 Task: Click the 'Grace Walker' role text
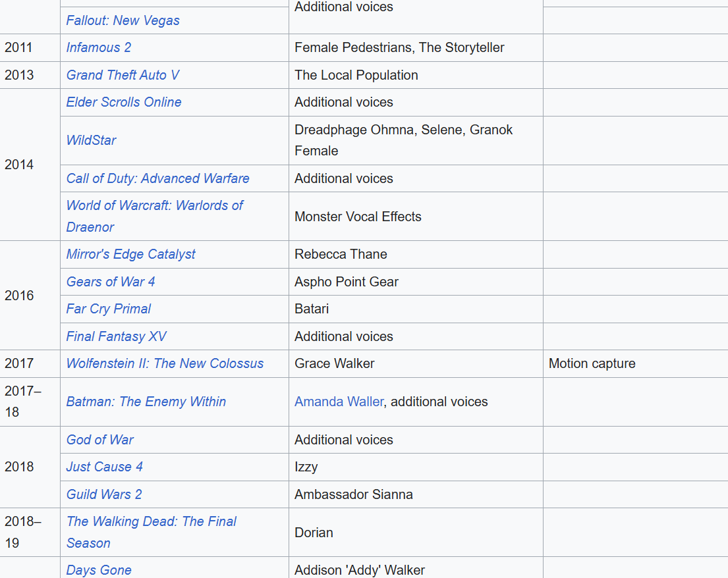pos(334,363)
